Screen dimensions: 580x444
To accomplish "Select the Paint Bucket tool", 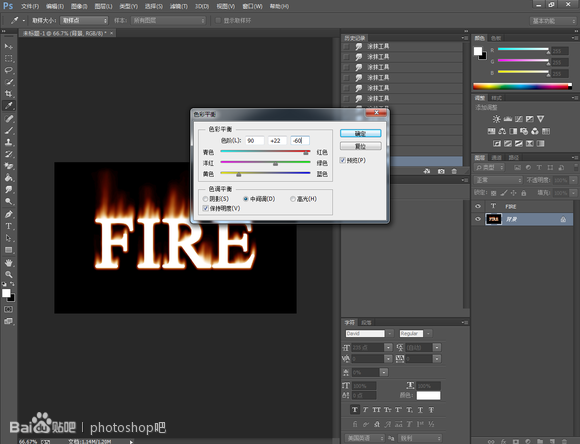I will (x=9, y=178).
